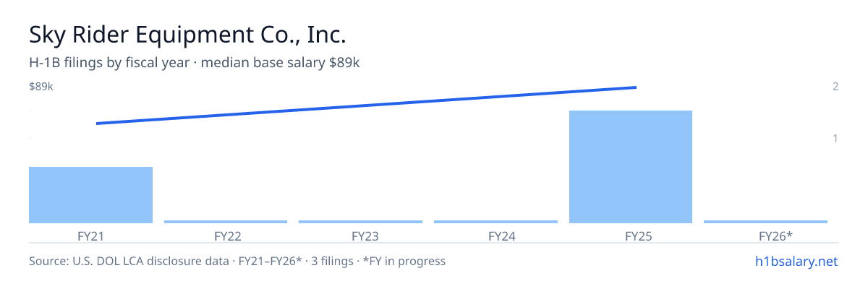Click the H-1B filings subtitle text
Image resolution: width=868 pixels, height=289 pixels.
pos(195,63)
